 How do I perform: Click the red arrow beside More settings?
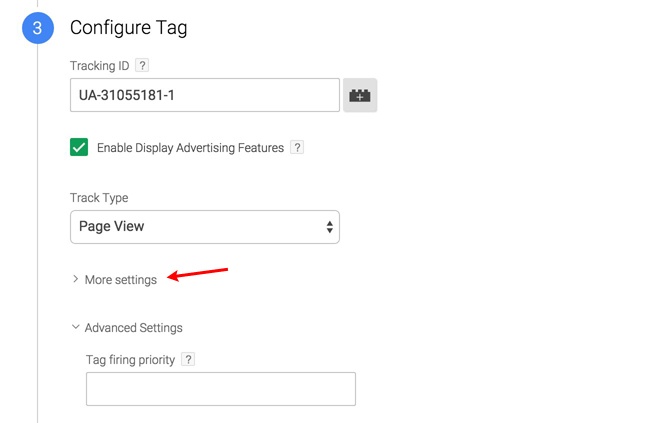pos(198,274)
